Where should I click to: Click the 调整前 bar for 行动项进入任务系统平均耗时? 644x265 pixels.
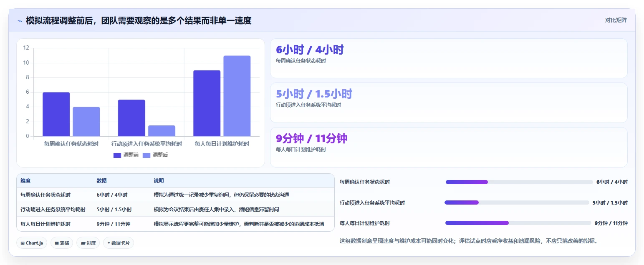coord(131,118)
